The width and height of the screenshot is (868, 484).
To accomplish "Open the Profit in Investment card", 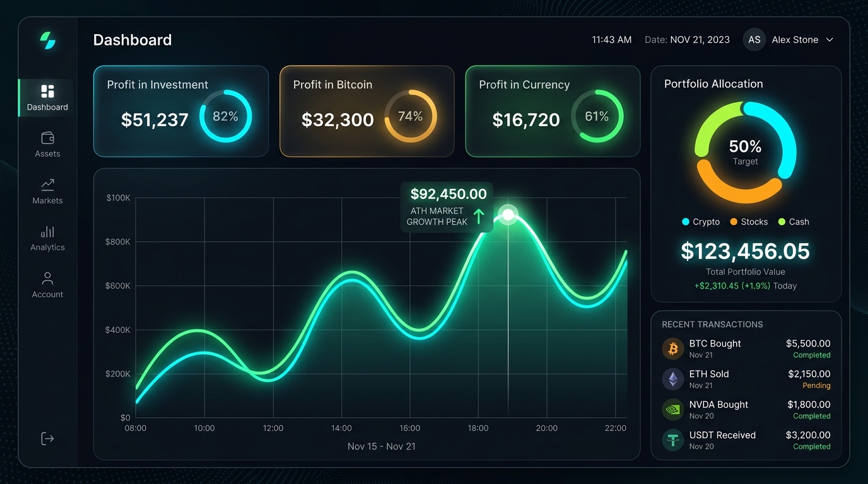I will coord(181,111).
